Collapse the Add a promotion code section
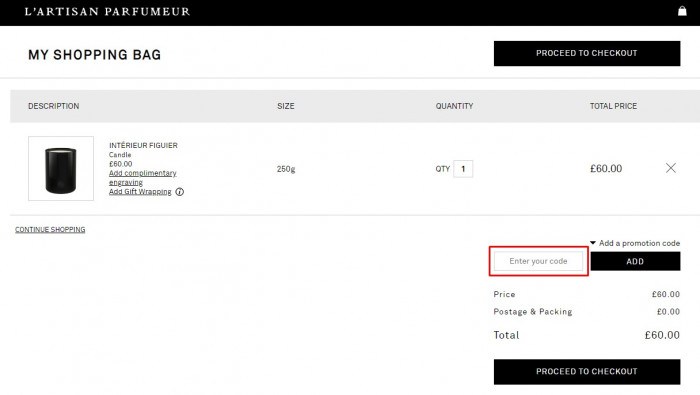700x395 pixels. 635,243
